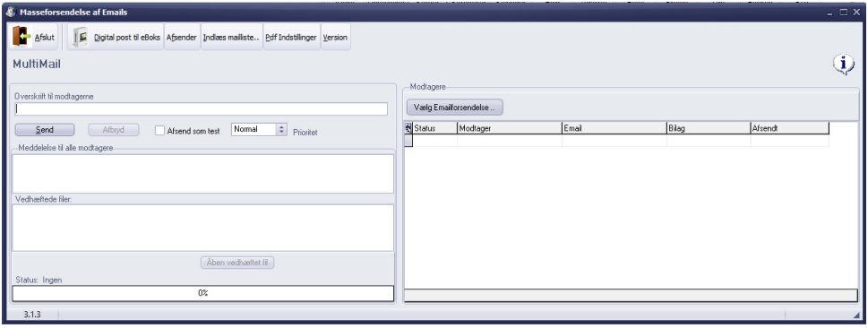Click the Afbryd button

point(114,130)
